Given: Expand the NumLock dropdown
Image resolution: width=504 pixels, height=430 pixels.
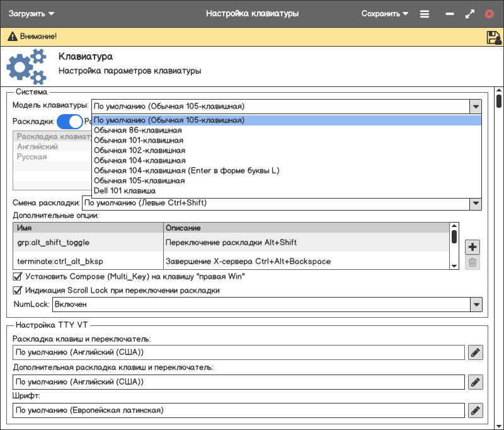Looking at the screenshot, I should point(476,305).
